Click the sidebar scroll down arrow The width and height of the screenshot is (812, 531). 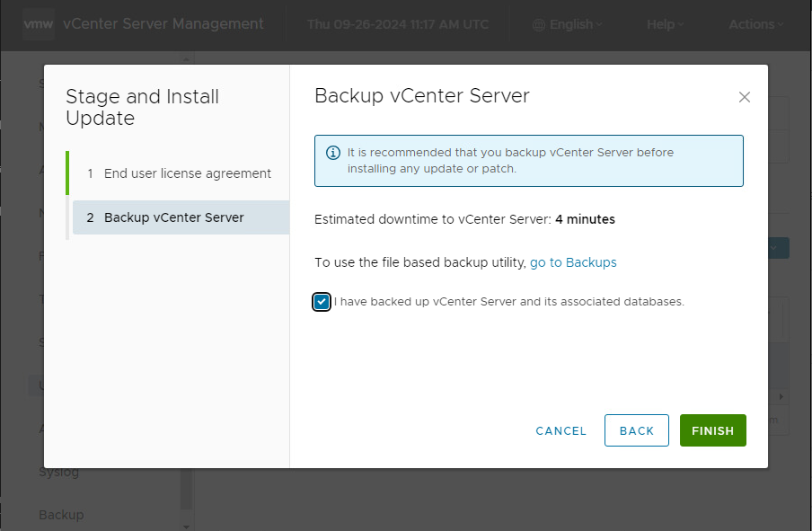coord(187,527)
